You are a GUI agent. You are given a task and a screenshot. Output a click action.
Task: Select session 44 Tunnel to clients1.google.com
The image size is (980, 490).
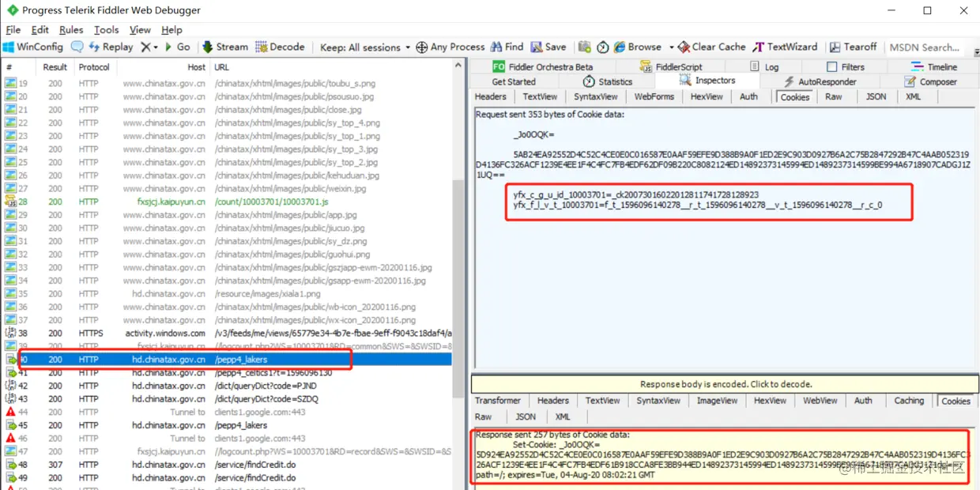click(x=227, y=412)
